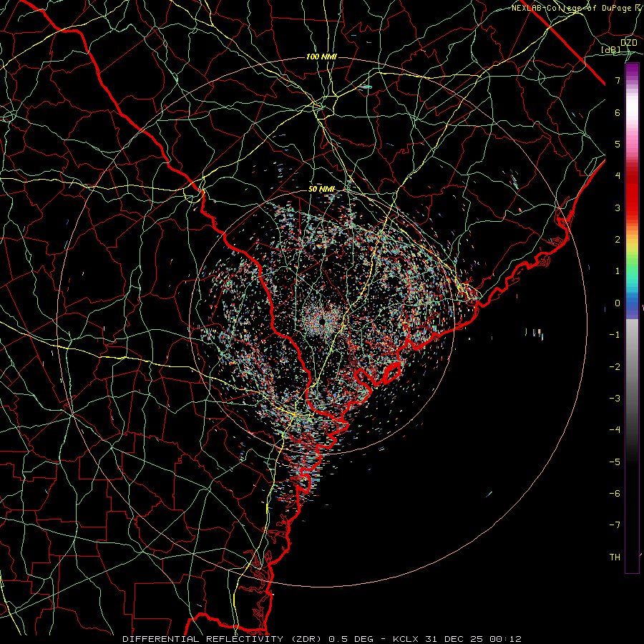Click the -4 value on the color scale

[615, 430]
